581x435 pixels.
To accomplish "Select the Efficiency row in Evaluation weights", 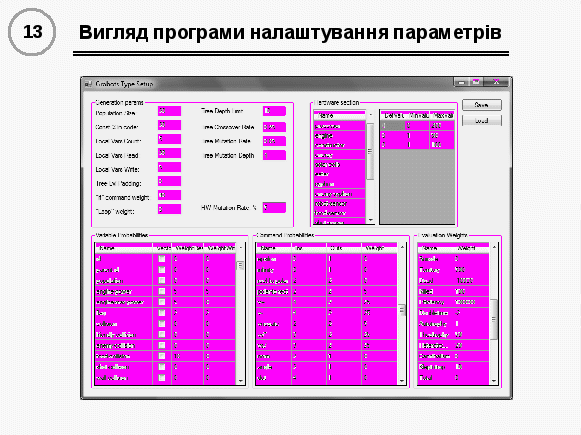I will point(454,302).
